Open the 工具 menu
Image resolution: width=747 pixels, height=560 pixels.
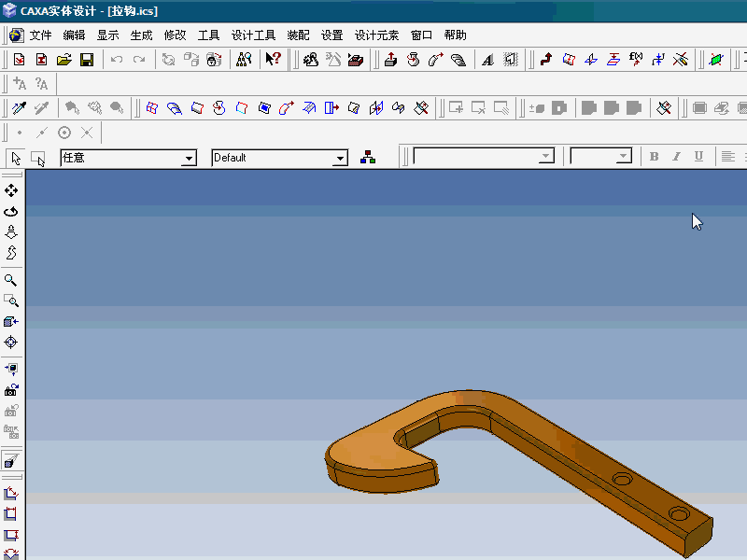point(208,35)
